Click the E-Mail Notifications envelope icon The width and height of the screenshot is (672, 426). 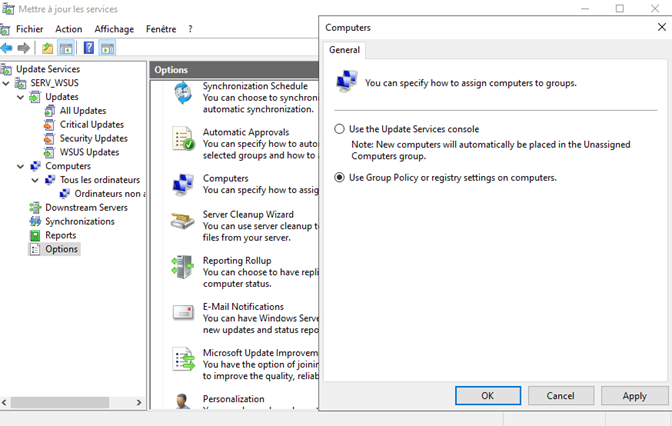click(x=183, y=312)
